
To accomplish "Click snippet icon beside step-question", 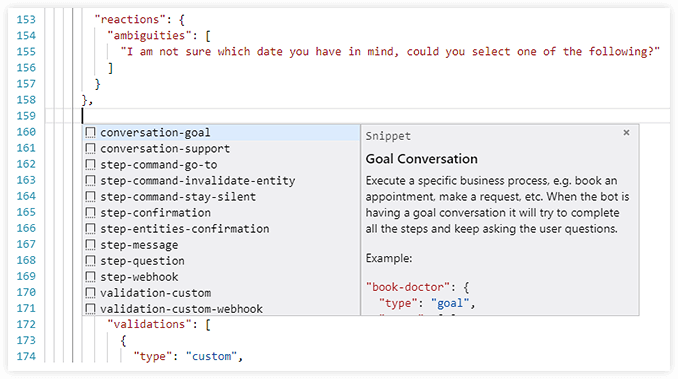I will 90,261.
